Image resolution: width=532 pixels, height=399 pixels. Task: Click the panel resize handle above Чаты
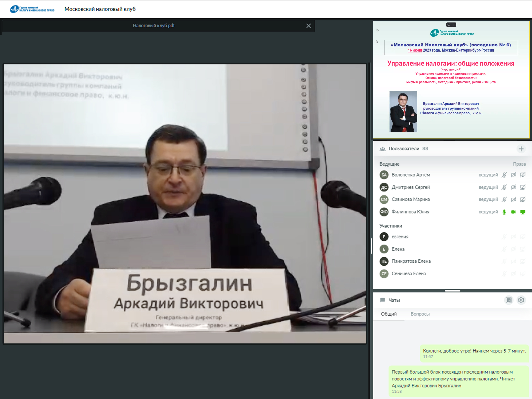pos(452,291)
